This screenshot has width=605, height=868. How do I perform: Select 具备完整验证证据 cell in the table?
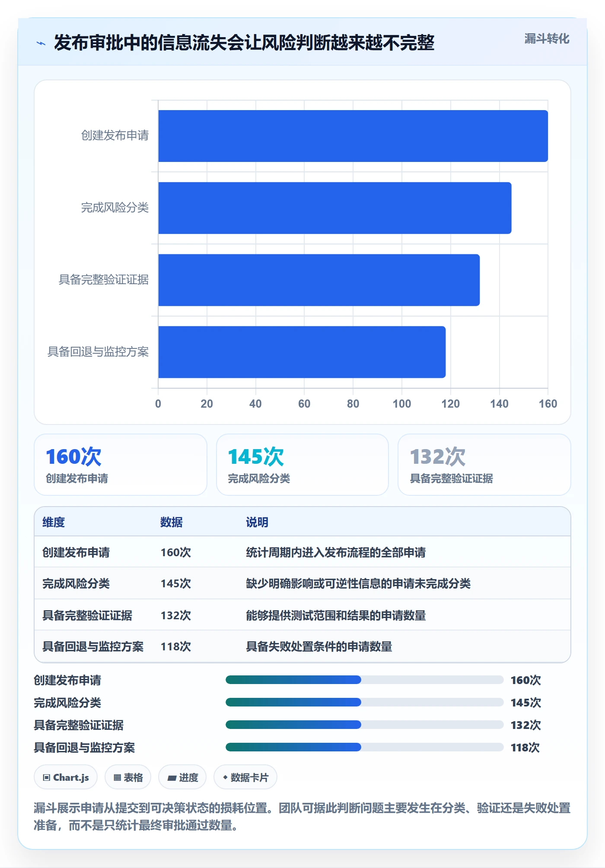coord(87,615)
